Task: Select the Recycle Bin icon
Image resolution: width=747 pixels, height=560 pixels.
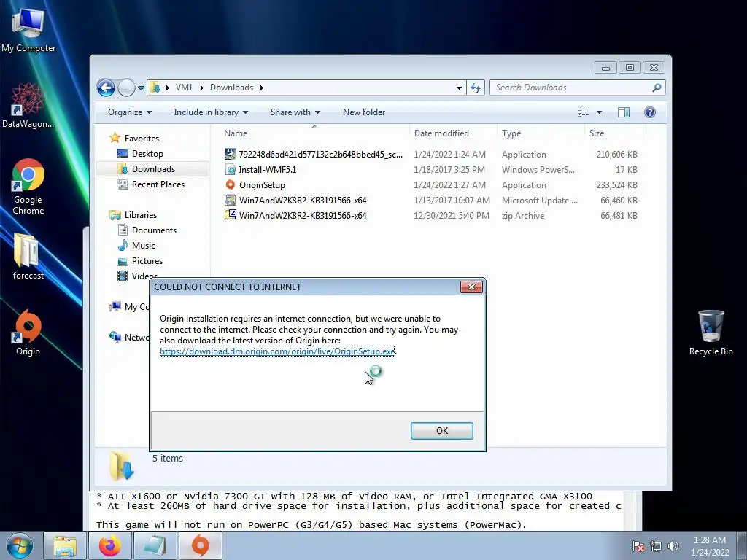Action: coord(711,332)
